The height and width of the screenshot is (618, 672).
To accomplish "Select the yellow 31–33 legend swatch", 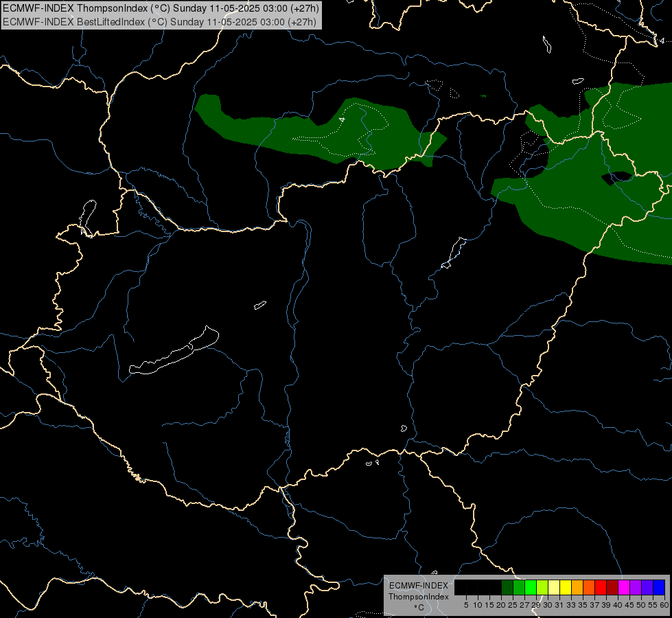I will (x=566, y=588).
